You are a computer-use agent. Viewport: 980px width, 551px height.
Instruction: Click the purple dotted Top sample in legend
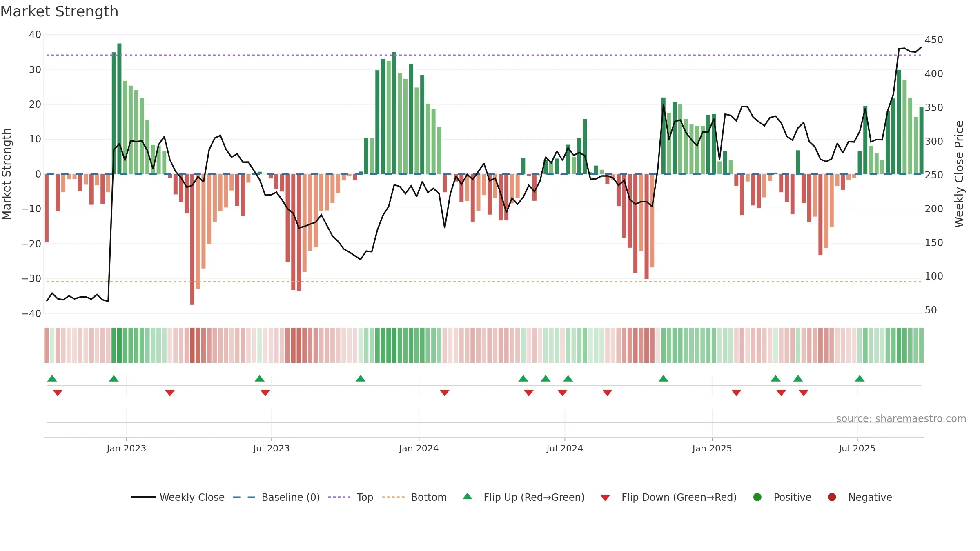point(339,497)
